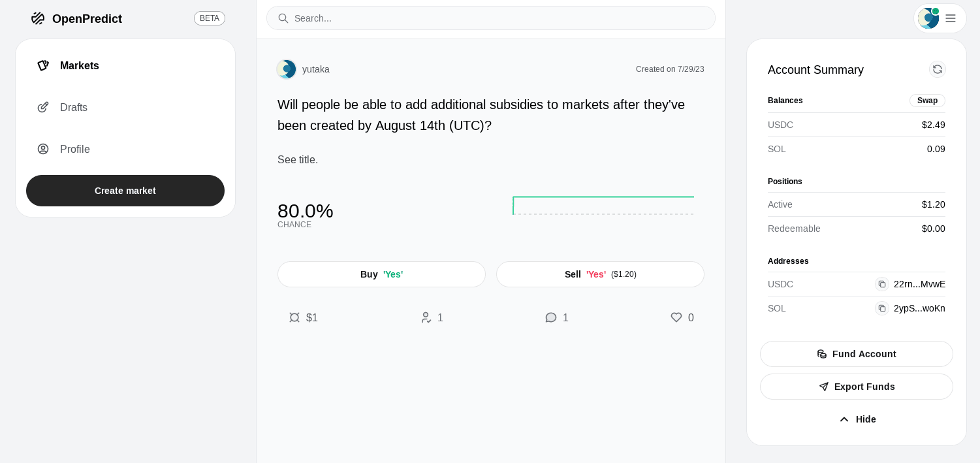Open yutaka's profile avatar
The image size is (980, 463).
point(287,69)
